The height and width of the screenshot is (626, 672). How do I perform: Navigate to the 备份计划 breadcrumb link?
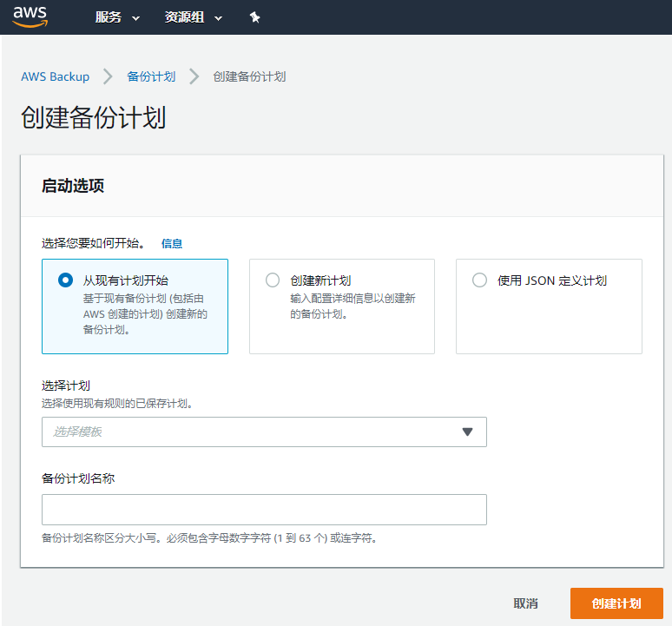coord(151,76)
